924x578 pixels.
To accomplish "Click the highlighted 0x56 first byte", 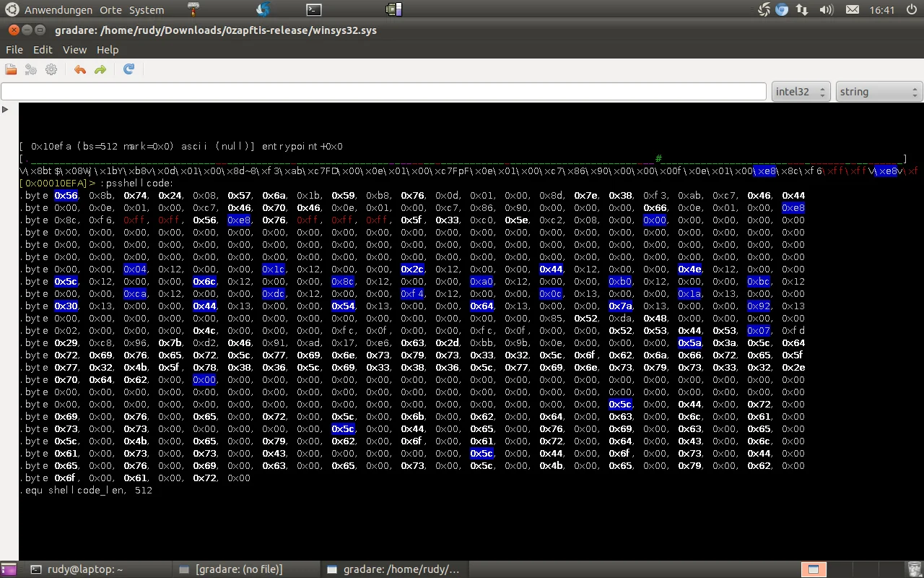I will (x=66, y=195).
